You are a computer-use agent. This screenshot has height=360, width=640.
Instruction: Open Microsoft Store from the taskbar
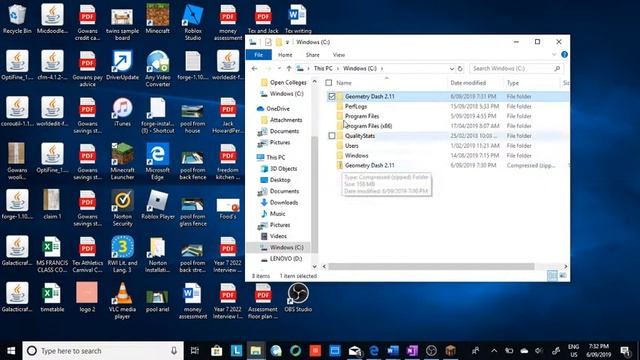point(216,351)
